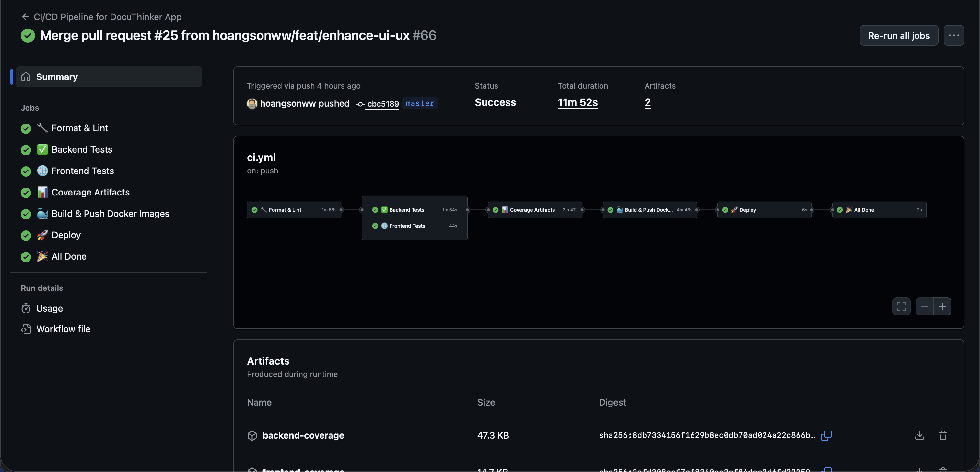This screenshot has width=980, height=472.
Task: Click the home icon next to Summary
Action: [26, 77]
